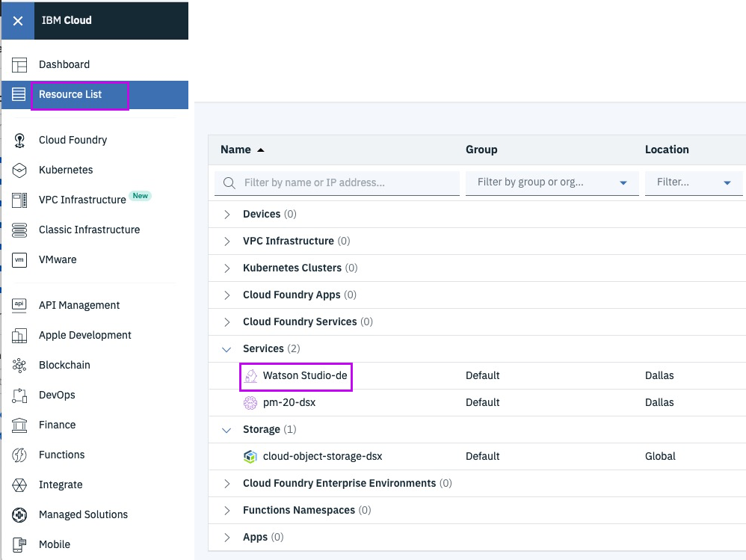The width and height of the screenshot is (746, 560).
Task: Click the Resource List icon
Action: click(19, 94)
